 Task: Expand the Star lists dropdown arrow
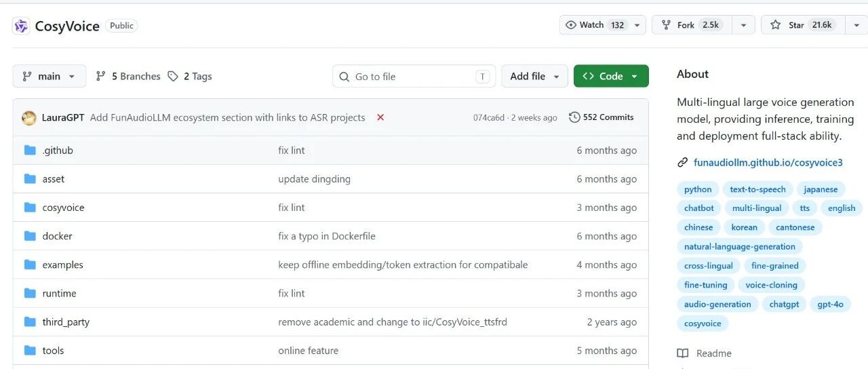point(856,25)
